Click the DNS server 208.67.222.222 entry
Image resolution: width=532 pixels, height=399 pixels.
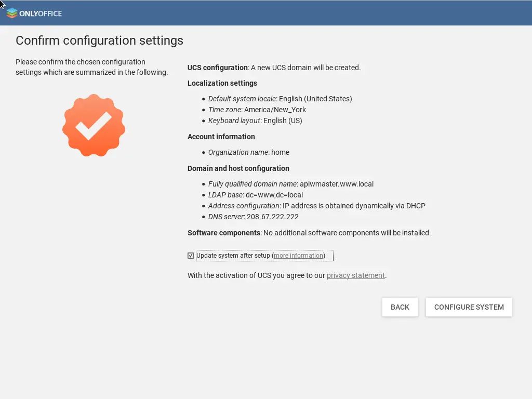tap(253, 217)
